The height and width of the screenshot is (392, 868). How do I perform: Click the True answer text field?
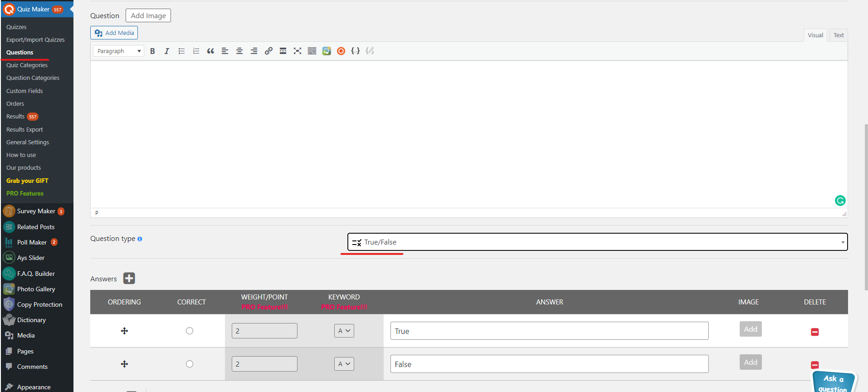[549, 331]
